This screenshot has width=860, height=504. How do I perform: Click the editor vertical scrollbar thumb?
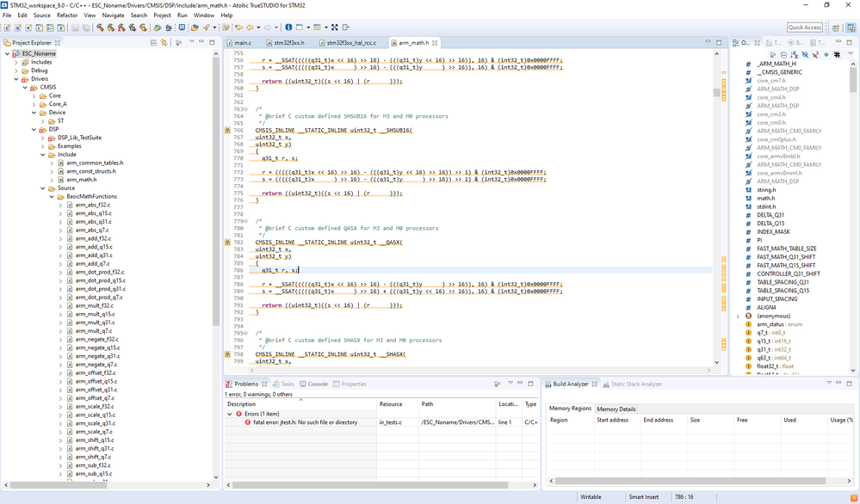click(716, 92)
